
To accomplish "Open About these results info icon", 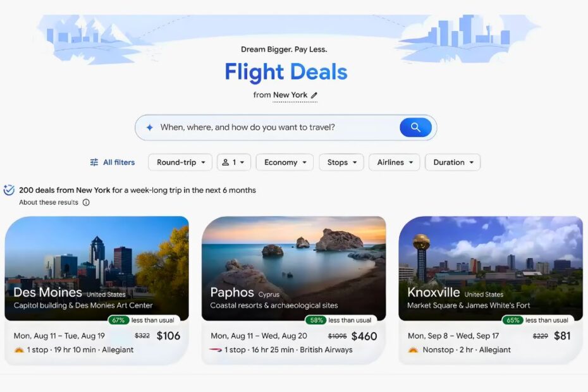I will [x=86, y=202].
